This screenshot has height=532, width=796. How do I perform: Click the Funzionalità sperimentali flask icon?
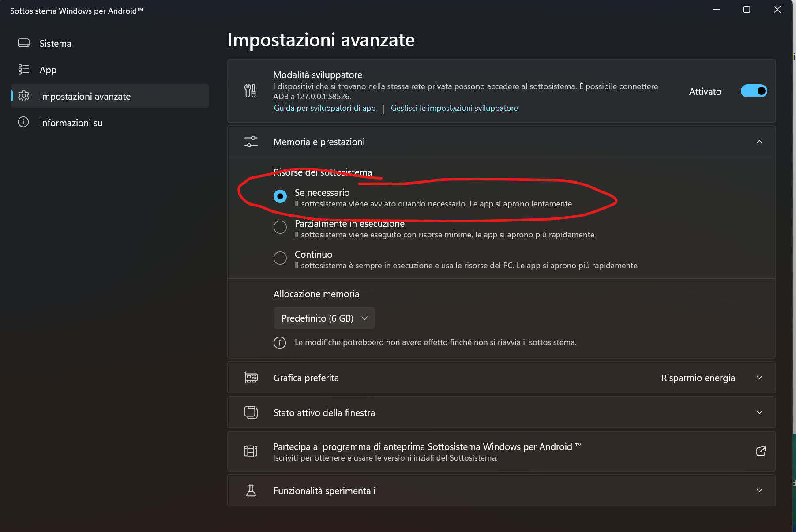(x=251, y=491)
